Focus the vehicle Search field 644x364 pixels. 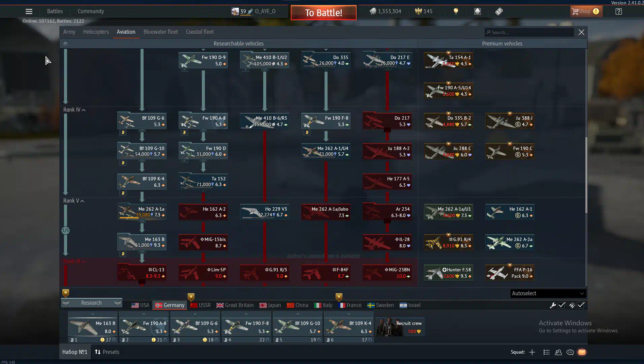point(529,32)
